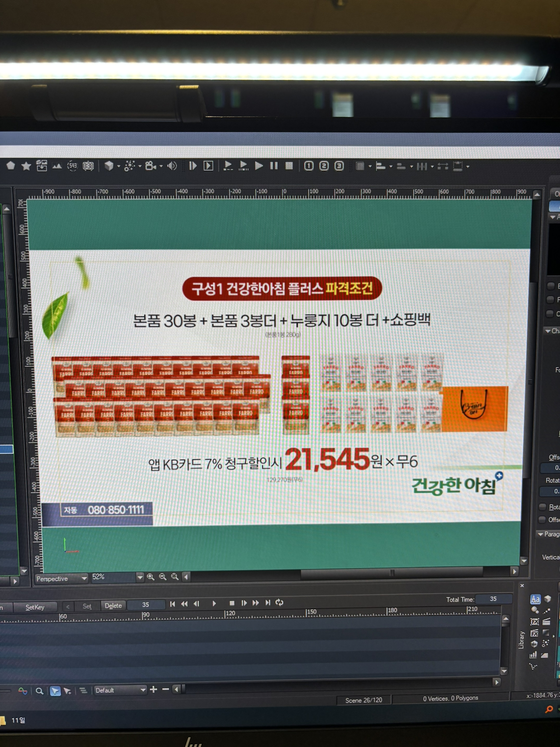Screen dimensions: 560x747
Task: Jump to the last frame
Action: point(268,603)
